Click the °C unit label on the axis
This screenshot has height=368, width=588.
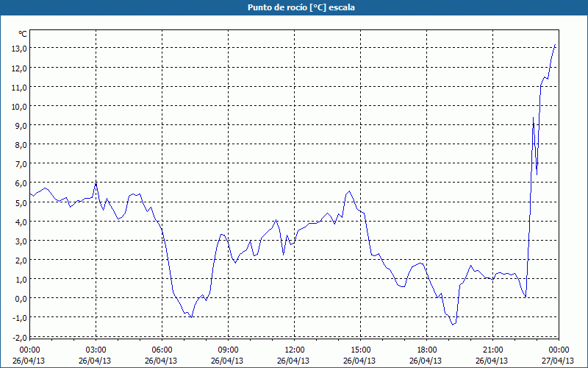[23, 34]
